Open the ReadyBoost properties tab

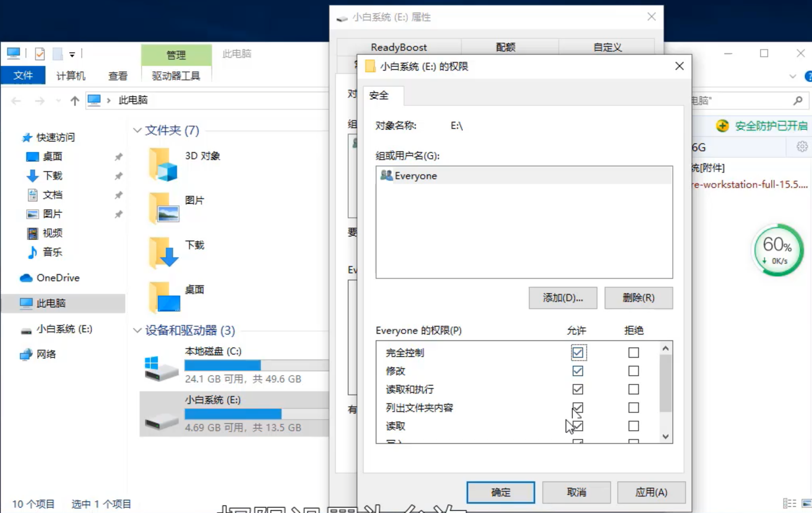click(398, 47)
